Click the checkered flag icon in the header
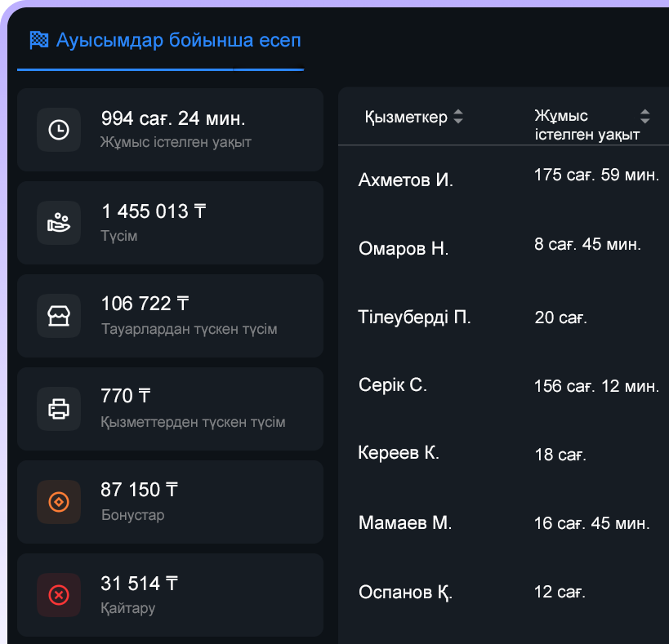The image size is (669, 644). tap(39, 40)
